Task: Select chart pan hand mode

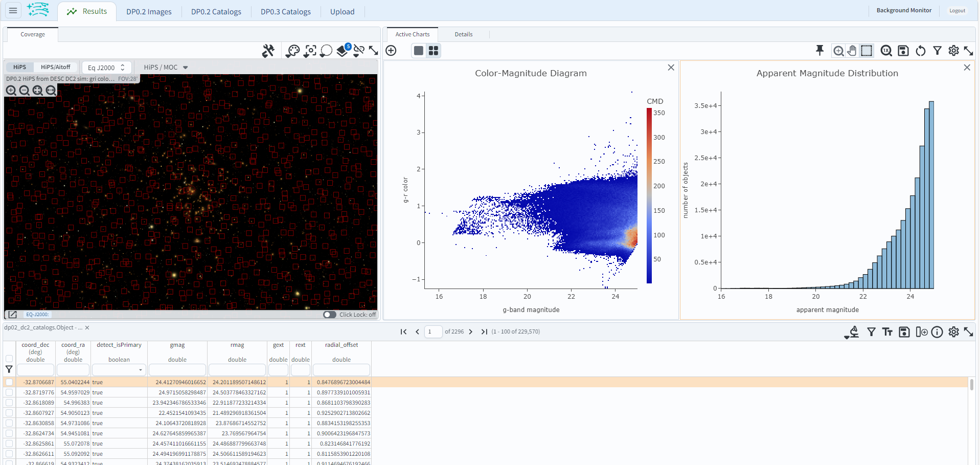Action: (852, 51)
